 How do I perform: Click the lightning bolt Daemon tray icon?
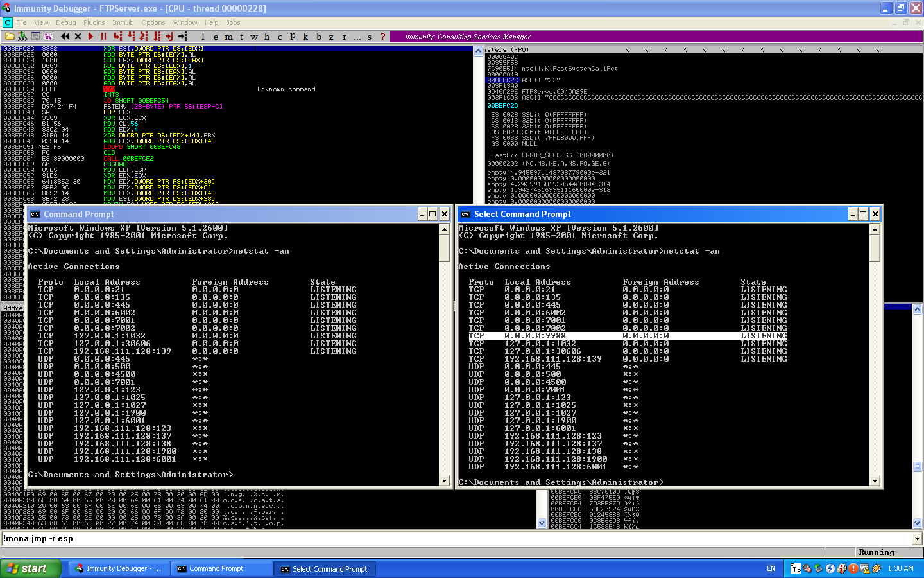[830, 568]
